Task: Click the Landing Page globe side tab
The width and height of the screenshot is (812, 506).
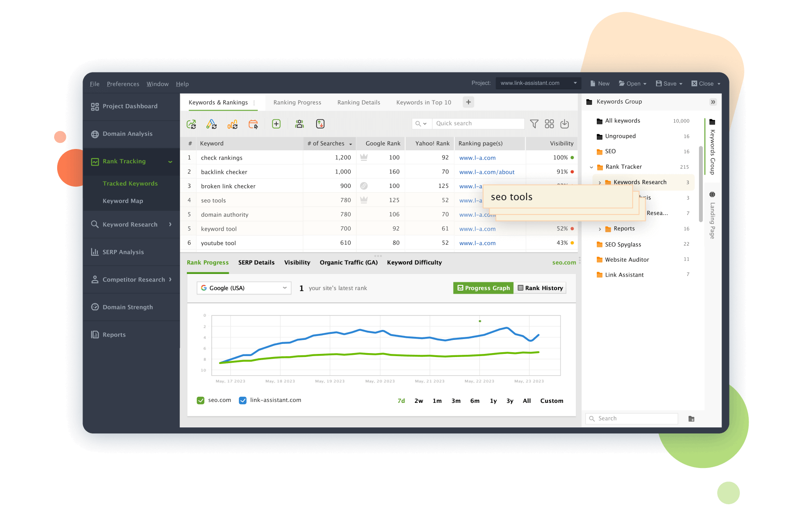Action: pos(712,216)
